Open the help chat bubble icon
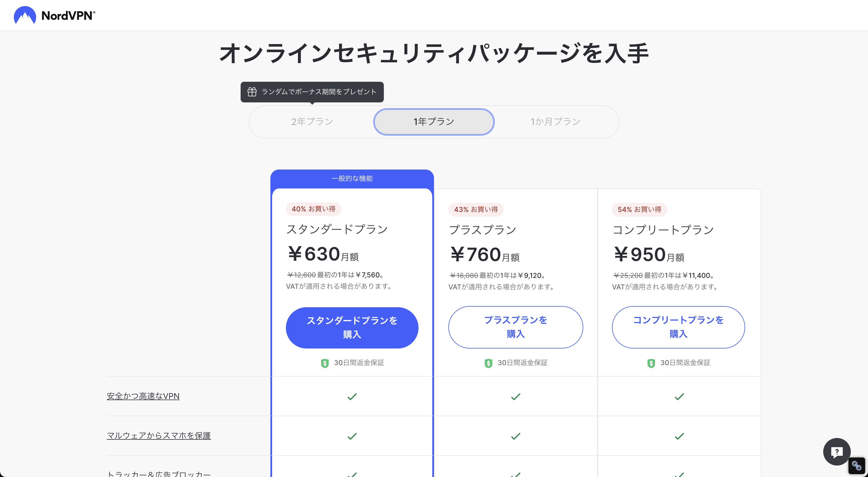This screenshot has height=477, width=868. 837,451
